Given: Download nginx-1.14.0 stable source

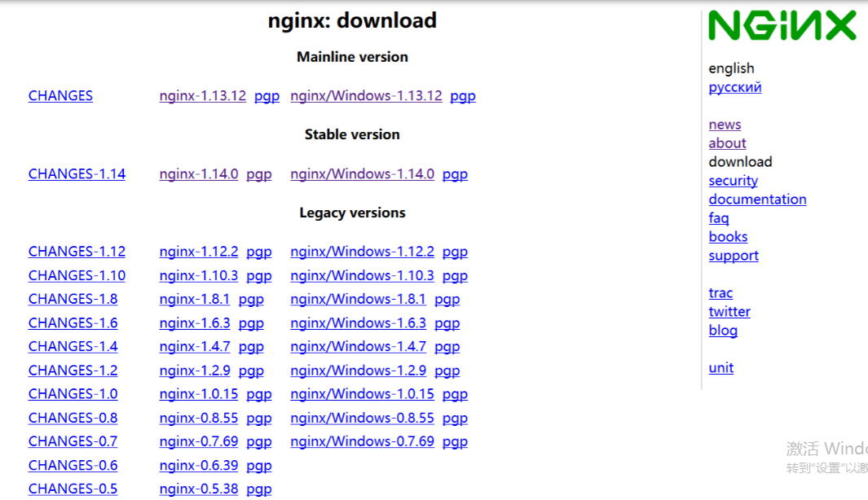Looking at the screenshot, I should click(199, 173).
